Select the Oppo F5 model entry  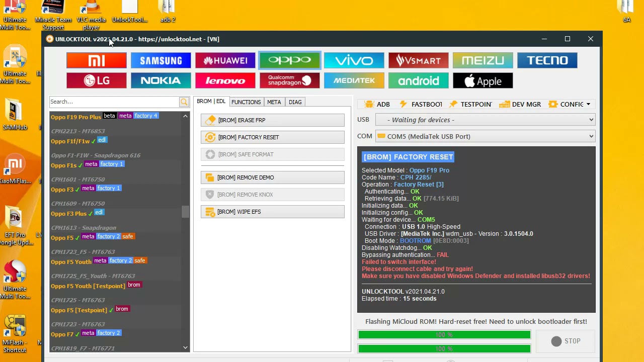point(62,238)
